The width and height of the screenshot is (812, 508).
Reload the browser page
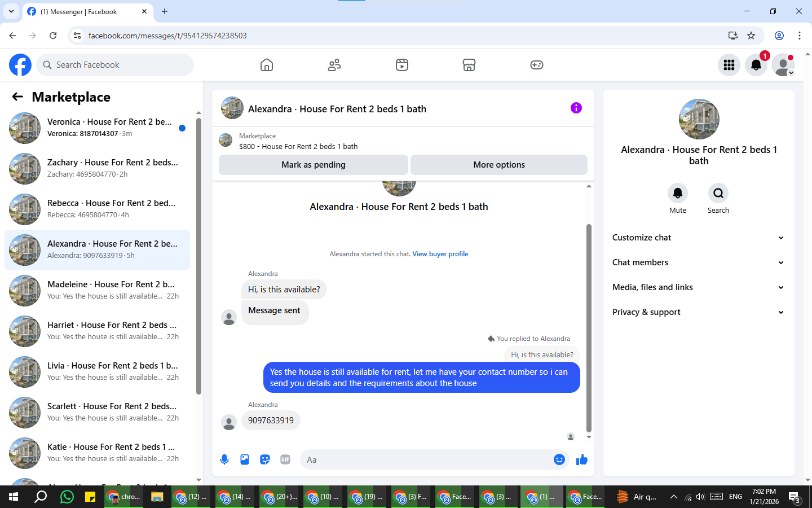(53, 36)
